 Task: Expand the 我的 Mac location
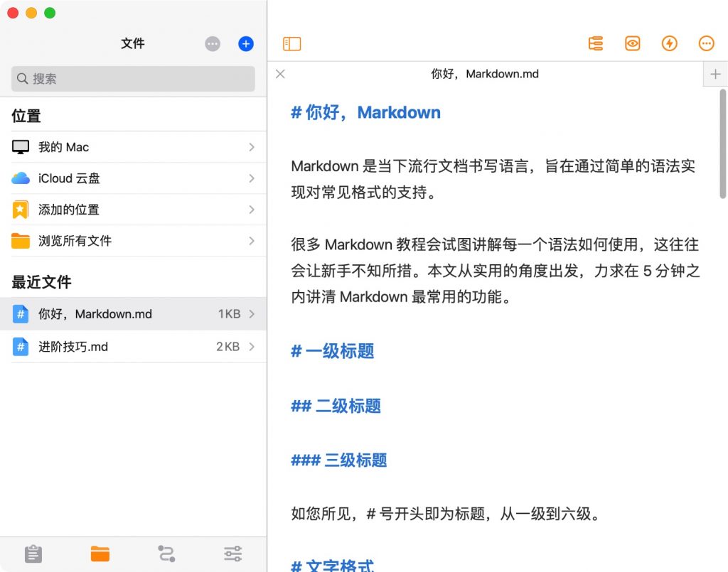133,147
